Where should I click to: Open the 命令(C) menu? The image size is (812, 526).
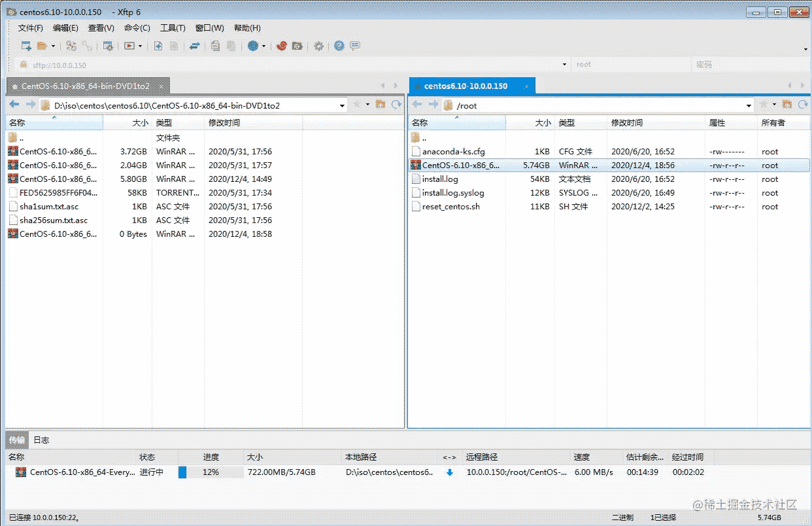137,28
